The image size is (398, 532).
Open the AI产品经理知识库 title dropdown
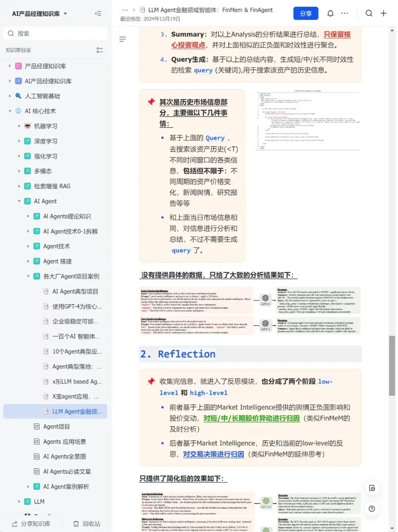65,13
